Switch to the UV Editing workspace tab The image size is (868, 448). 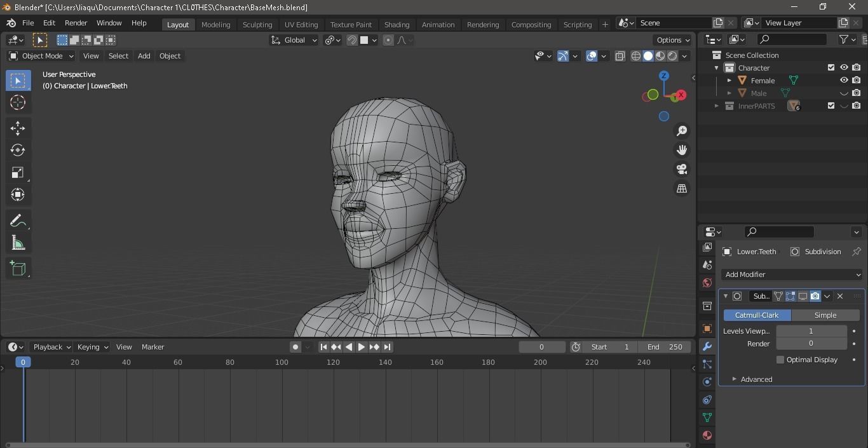(301, 24)
